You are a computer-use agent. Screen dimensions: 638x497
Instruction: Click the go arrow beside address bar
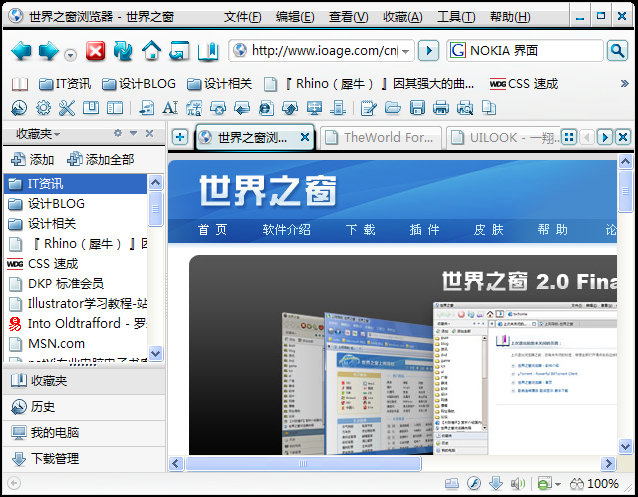(x=428, y=51)
